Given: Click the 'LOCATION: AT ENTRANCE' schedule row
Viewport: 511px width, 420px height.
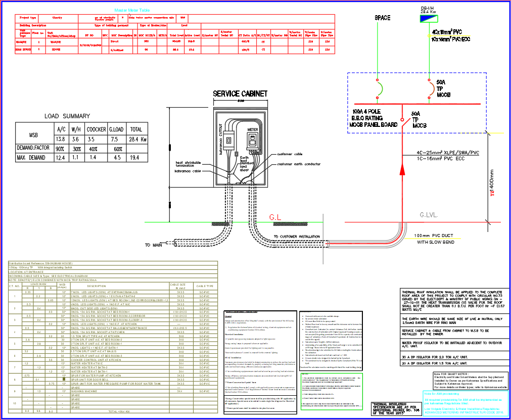Looking at the screenshot, I should click(x=113, y=272).
